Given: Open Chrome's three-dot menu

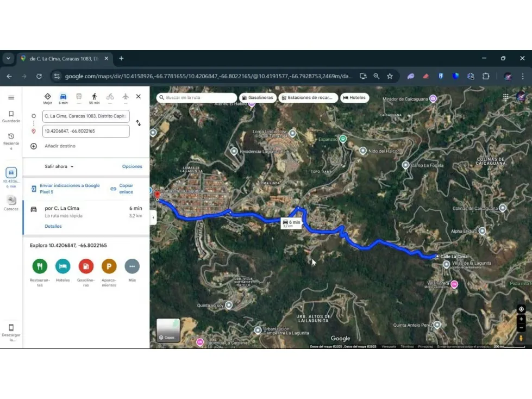Looking at the screenshot, I should pos(523,76).
